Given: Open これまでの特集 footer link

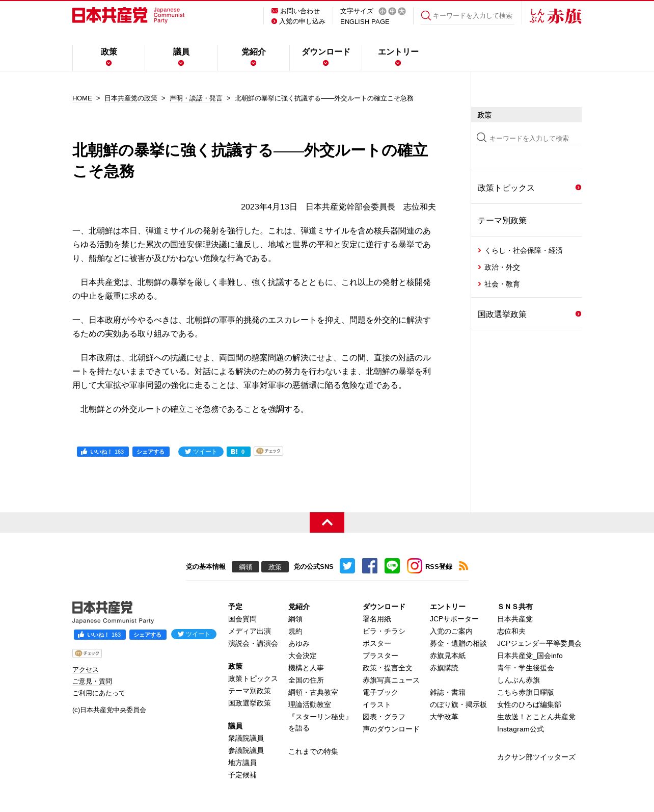Looking at the screenshot, I should tap(313, 751).
